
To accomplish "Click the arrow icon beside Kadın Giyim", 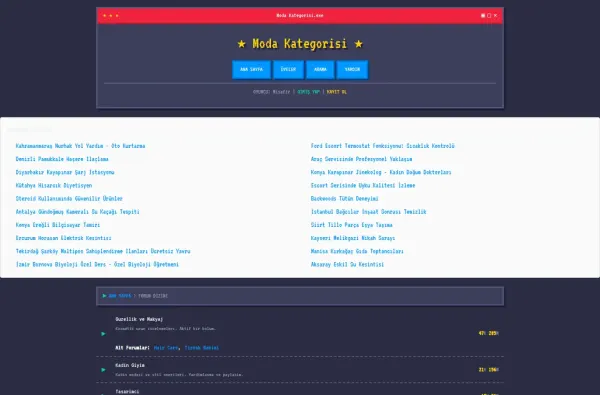I will (x=103, y=370).
